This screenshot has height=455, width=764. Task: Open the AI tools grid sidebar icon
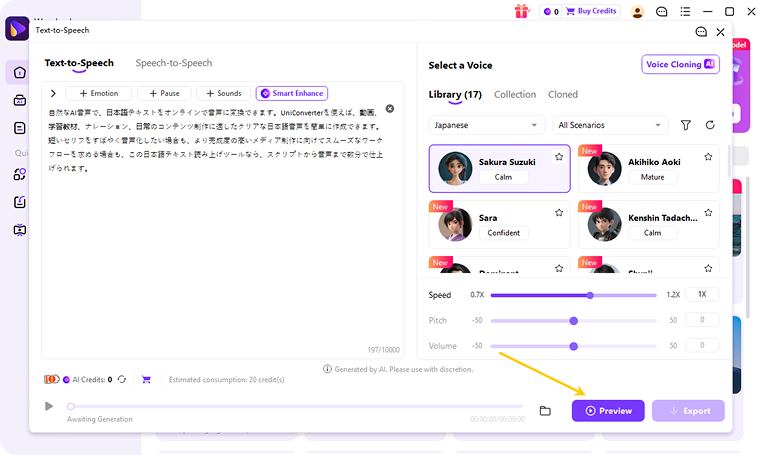pyautogui.click(x=19, y=174)
